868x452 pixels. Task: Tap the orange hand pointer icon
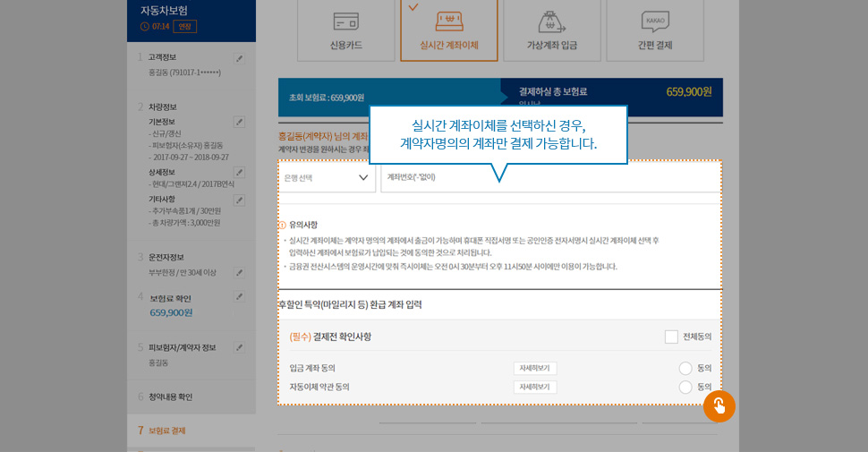(x=719, y=406)
